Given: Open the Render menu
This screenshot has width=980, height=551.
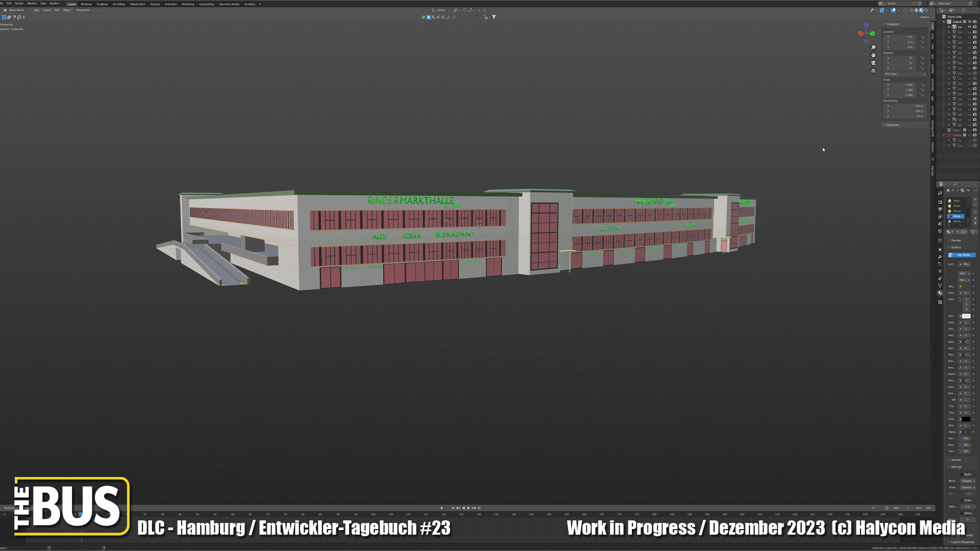Looking at the screenshot, I should tap(19, 4).
